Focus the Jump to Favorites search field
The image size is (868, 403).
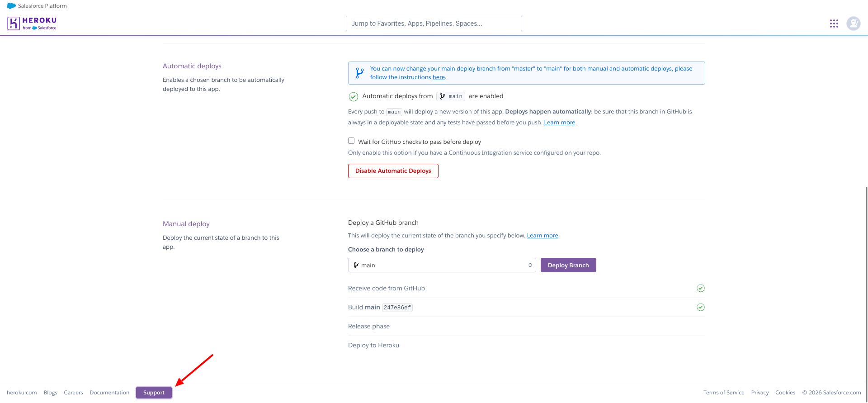434,24
